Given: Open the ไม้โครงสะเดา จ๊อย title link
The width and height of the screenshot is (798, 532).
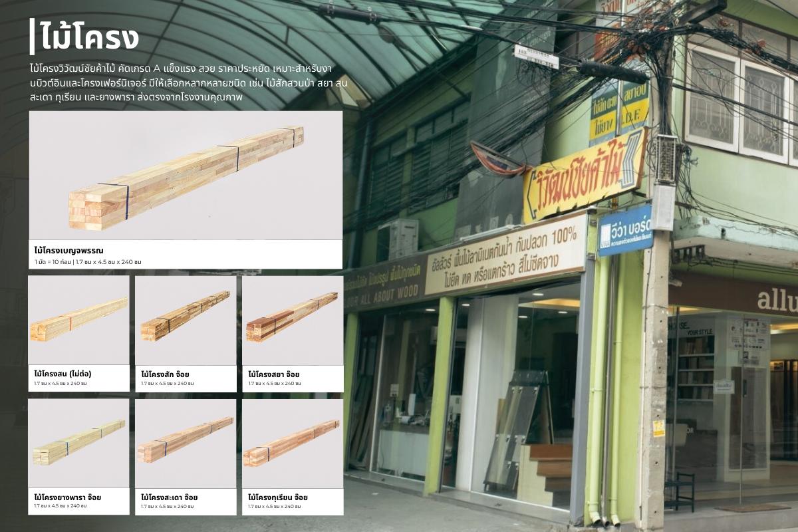Looking at the screenshot, I should click(x=170, y=497).
